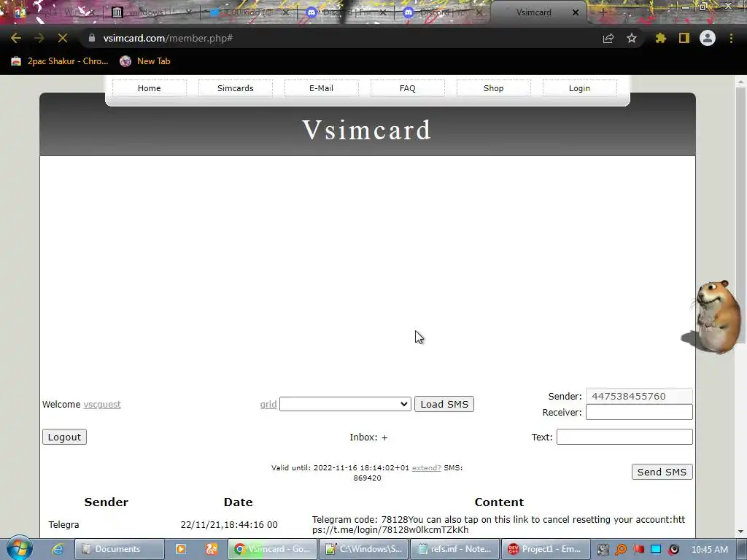This screenshot has height=560, width=747.
Task: Click the Sender column header
Action: pos(107,502)
